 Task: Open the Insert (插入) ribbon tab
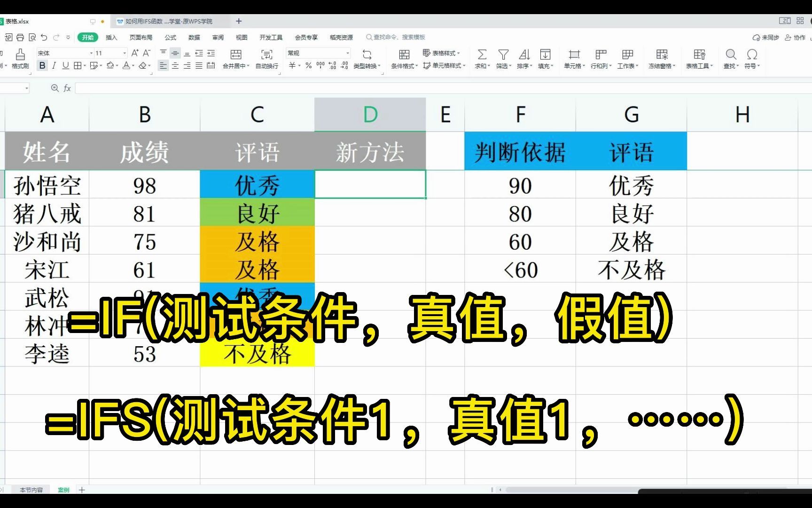pos(111,37)
